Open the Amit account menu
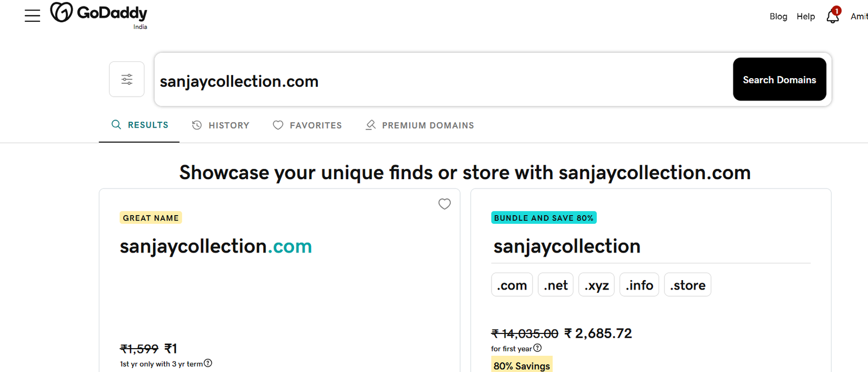The height and width of the screenshot is (372, 868). pos(859,16)
